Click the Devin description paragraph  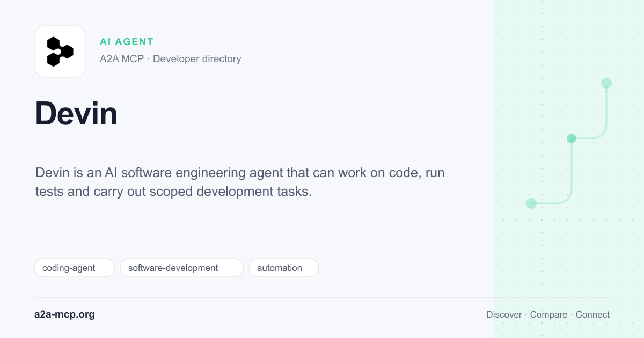[240, 182]
